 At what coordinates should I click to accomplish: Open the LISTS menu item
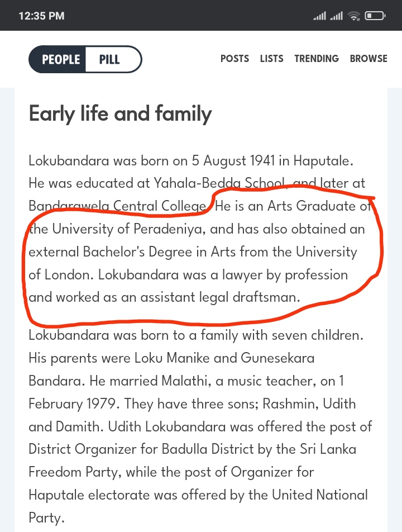(271, 59)
